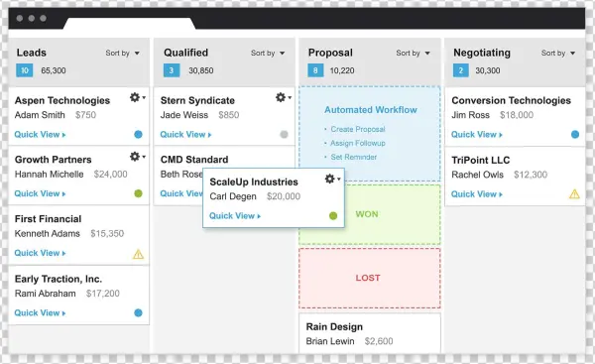Click blue status dot on Conversion Technologies

pos(575,134)
